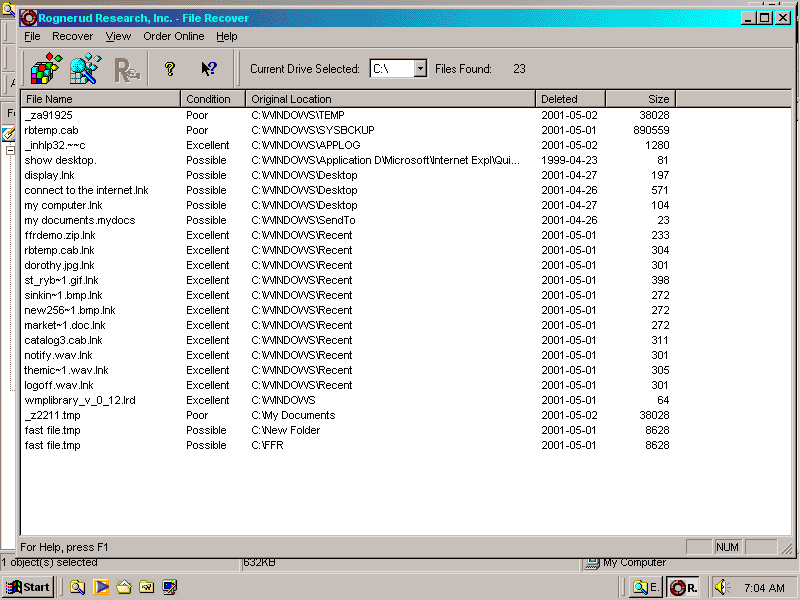The height and width of the screenshot is (600, 800).
Task: Select file _z2211.tmp
Action: [52, 415]
